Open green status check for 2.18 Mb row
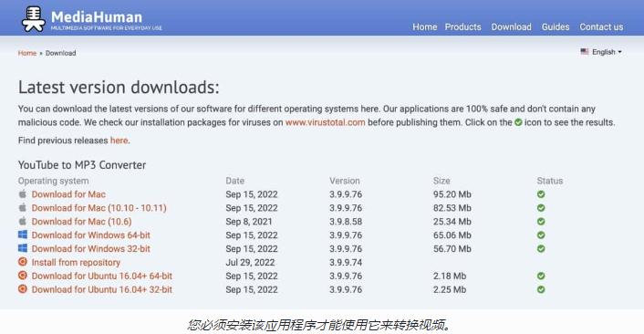644x334 pixels. [541, 277]
